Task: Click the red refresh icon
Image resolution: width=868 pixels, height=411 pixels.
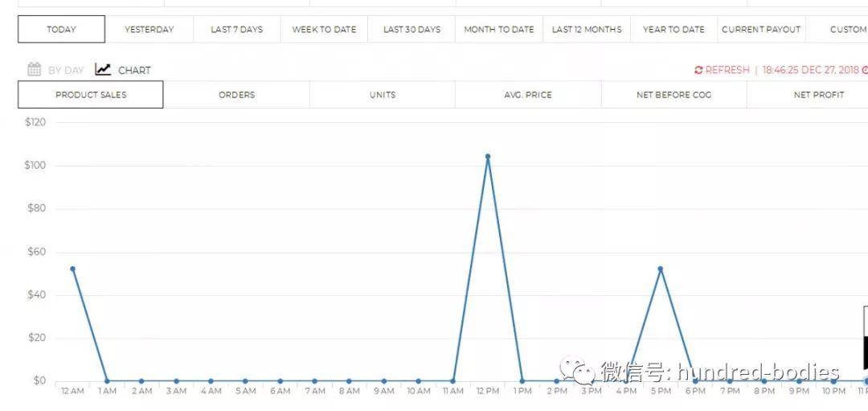Action: [698, 71]
